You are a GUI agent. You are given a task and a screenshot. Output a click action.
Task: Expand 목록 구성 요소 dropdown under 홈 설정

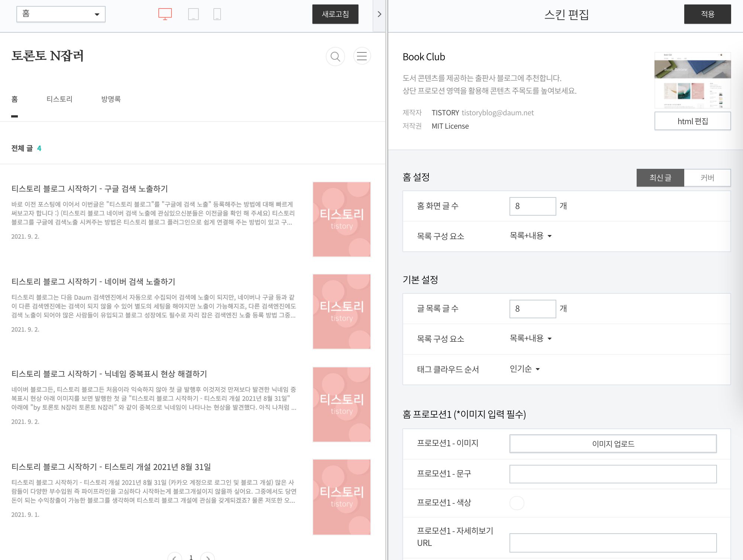point(530,236)
